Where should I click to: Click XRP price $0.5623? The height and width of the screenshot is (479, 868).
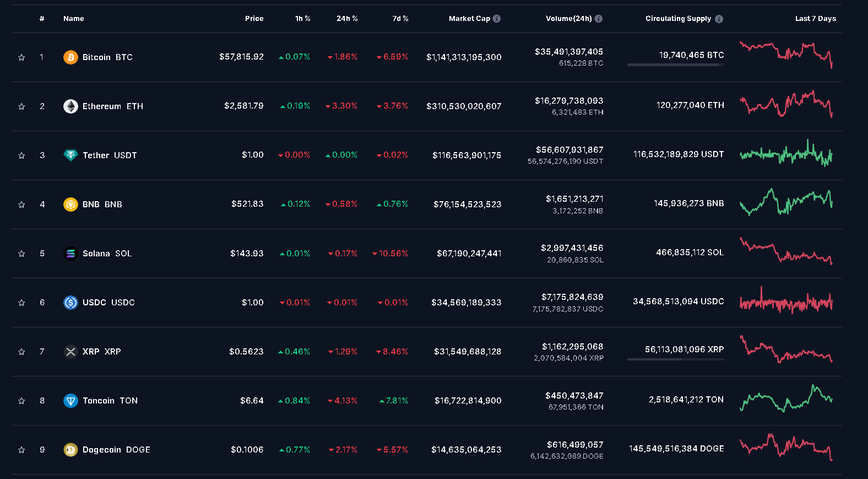[x=246, y=352]
